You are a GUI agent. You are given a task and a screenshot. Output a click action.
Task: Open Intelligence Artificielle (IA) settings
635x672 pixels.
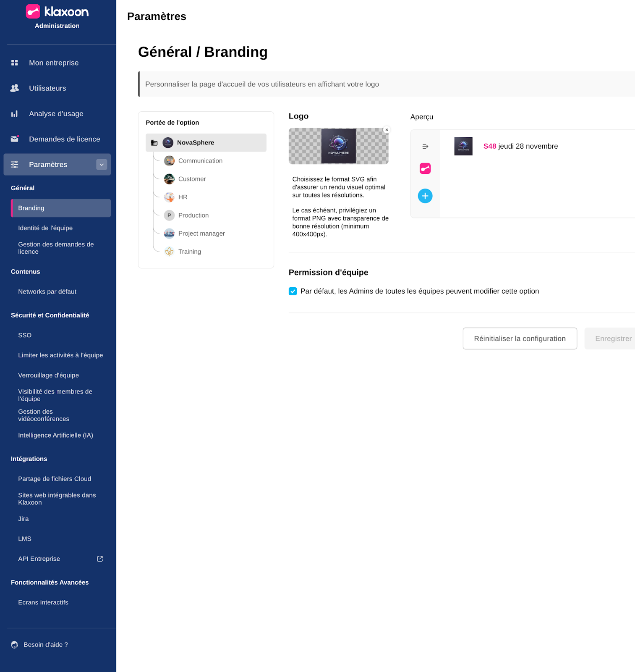[x=55, y=435]
